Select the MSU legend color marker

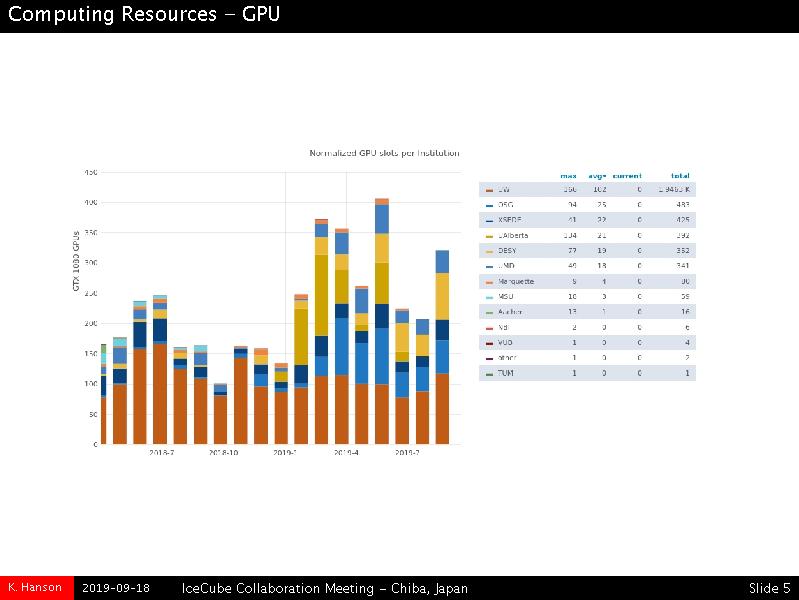[x=489, y=297]
